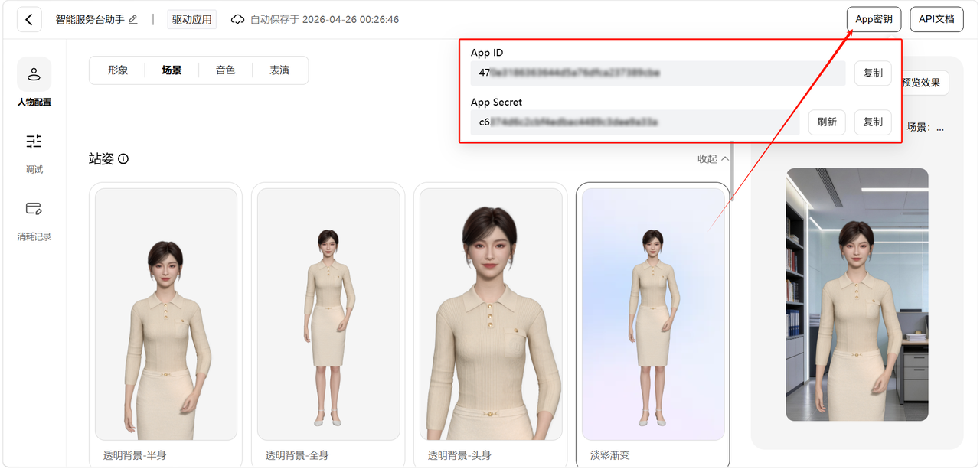Switch to the 音色 tab

225,70
